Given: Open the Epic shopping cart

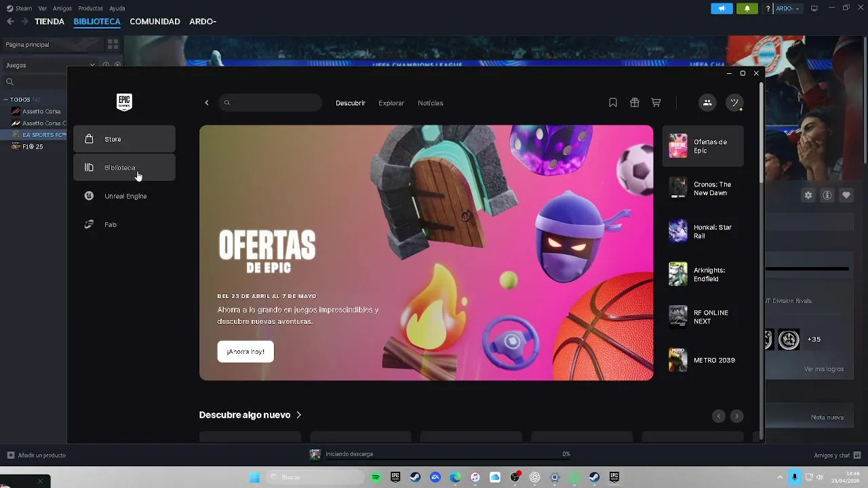Looking at the screenshot, I should tap(656, 102).
